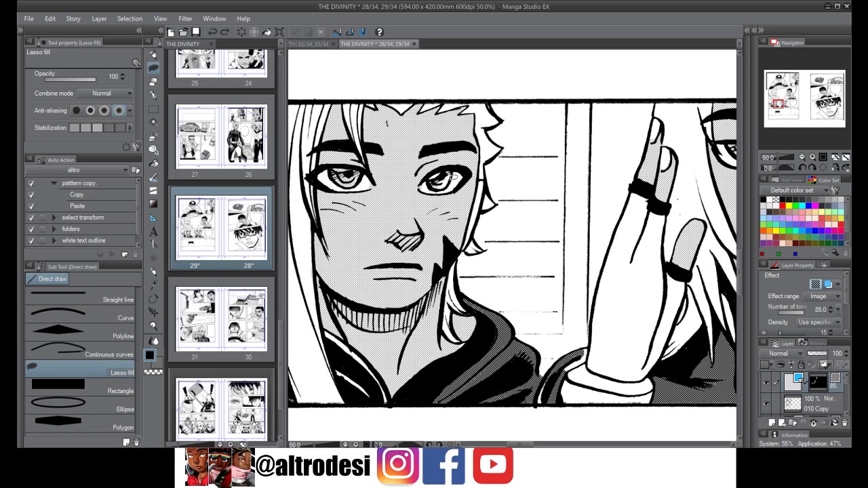Click the Scale/transform icon in the top toolbar
868x488 pixels.
pos(279,32)
